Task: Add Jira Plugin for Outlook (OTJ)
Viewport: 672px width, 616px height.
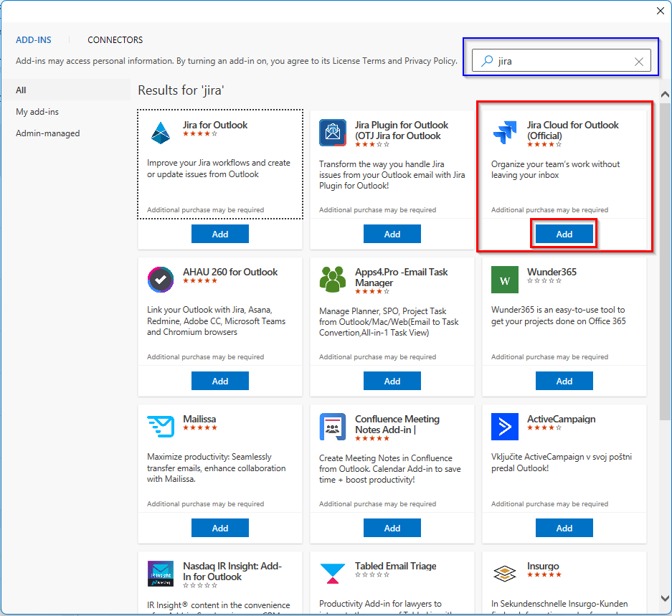Action: (x=392, y=234)
